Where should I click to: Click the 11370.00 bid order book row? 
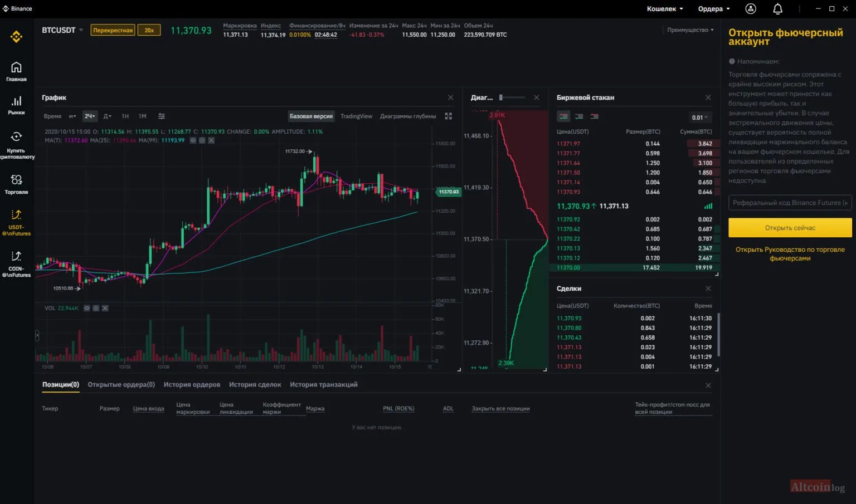click(x=634, y=268)
